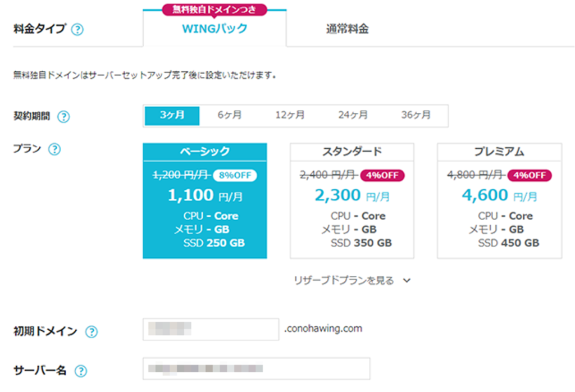Click help icon beside 初期ドメイン
This screenshot has height=392, width=575.
(x=91, y=331)
